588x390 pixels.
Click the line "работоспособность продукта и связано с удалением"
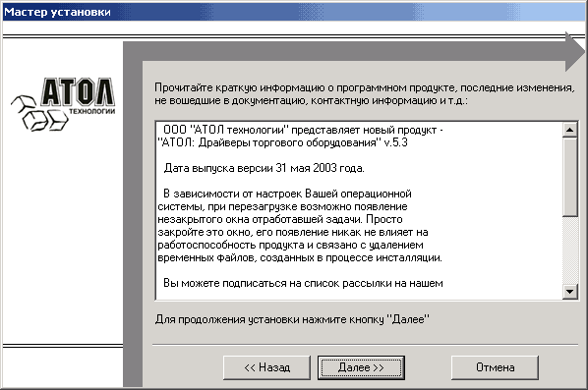click(x=291, y=245)
